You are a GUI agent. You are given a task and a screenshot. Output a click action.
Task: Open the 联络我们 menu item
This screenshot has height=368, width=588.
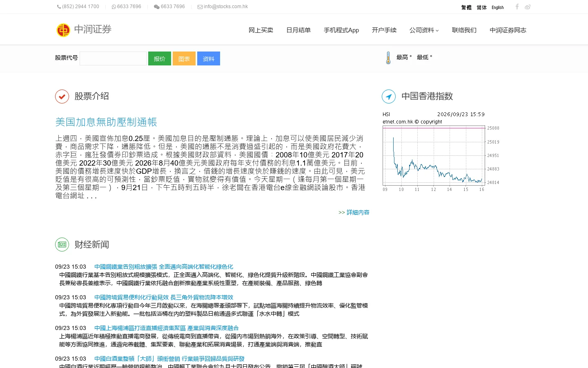tap(464, 30)
